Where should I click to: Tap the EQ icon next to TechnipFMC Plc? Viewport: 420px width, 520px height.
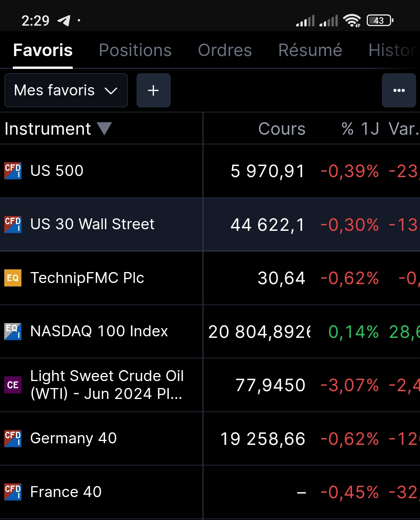(13, 278)
